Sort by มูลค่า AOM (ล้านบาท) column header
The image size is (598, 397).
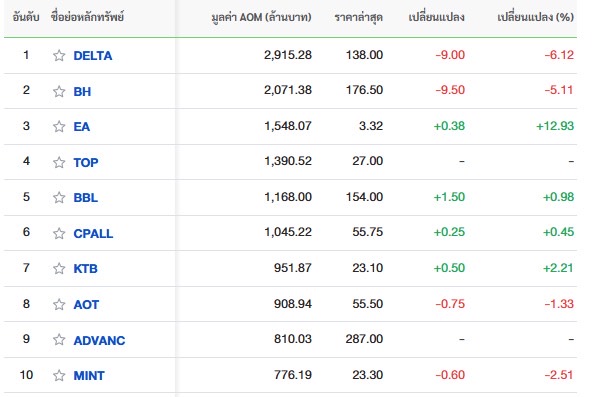click(x=261, y=17)
